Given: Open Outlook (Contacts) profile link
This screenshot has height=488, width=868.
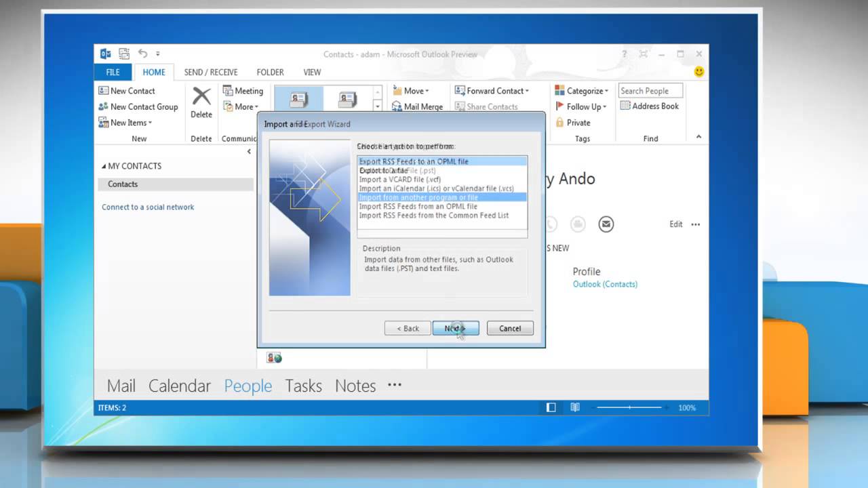Looking at the screenshot, I should [605, 284].
